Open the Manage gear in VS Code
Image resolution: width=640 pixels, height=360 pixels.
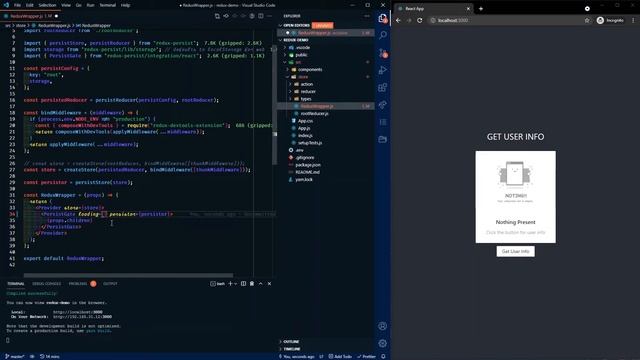pos(382,343)
